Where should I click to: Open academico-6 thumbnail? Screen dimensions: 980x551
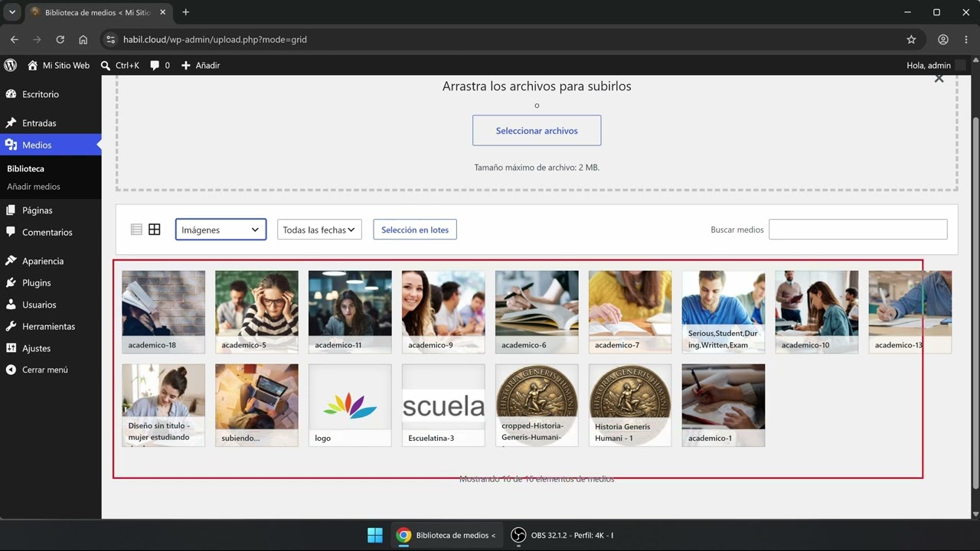pyautogui.click(x=537, y=311)
